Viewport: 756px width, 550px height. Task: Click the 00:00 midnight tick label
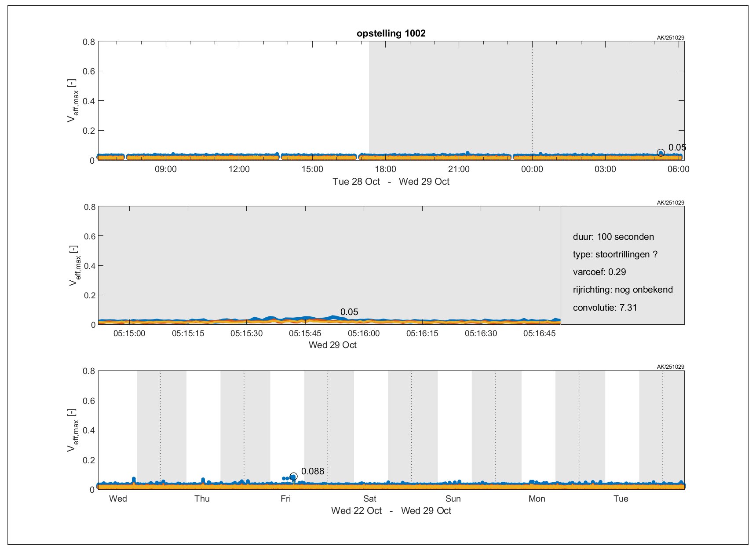coord(532,169)
